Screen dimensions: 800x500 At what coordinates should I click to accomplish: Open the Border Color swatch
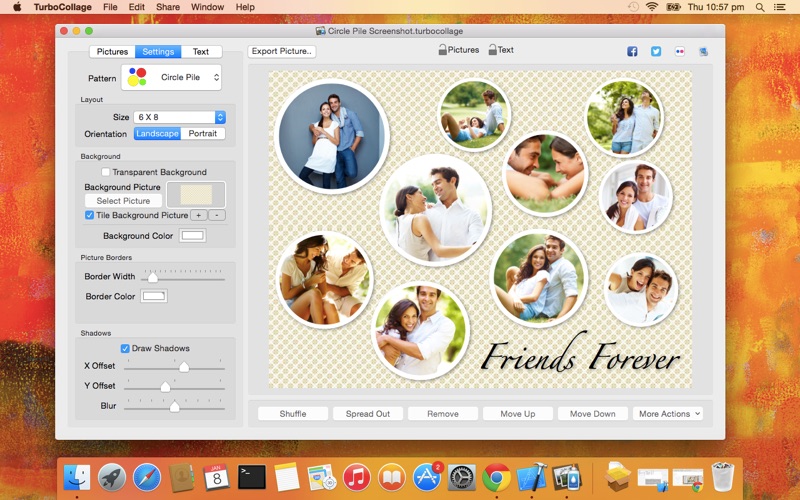coord(154,296)
